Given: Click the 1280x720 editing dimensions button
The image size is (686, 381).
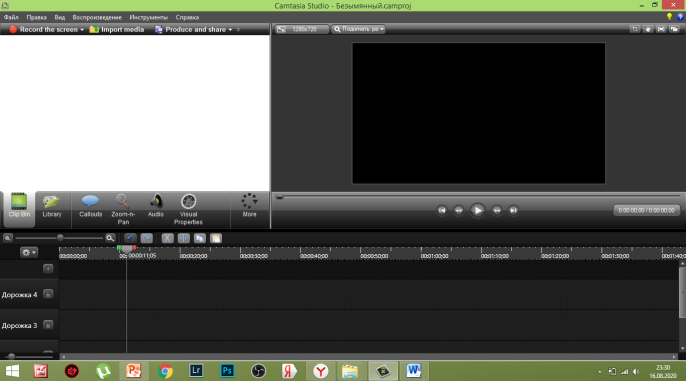Looking at the screenshot, I should 301,29.
